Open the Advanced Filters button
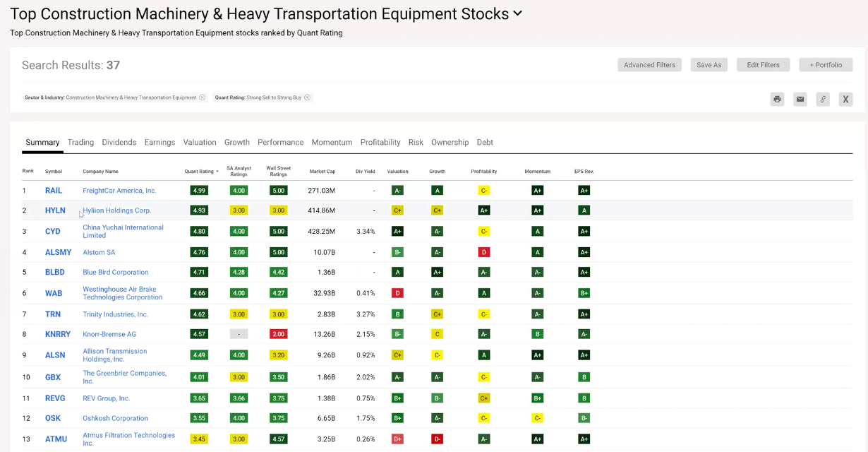 pyautogui.click(x=649, y=64)
